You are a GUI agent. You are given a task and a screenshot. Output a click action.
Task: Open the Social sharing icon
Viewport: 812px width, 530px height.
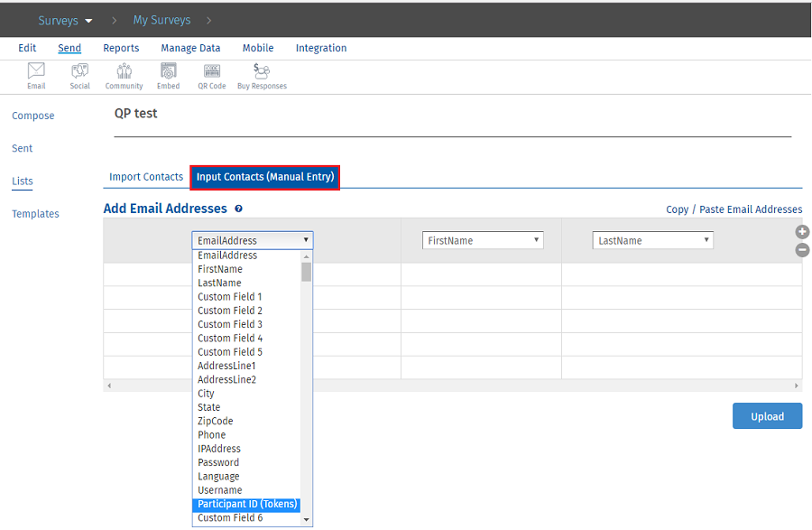click(x=79, y=72)
